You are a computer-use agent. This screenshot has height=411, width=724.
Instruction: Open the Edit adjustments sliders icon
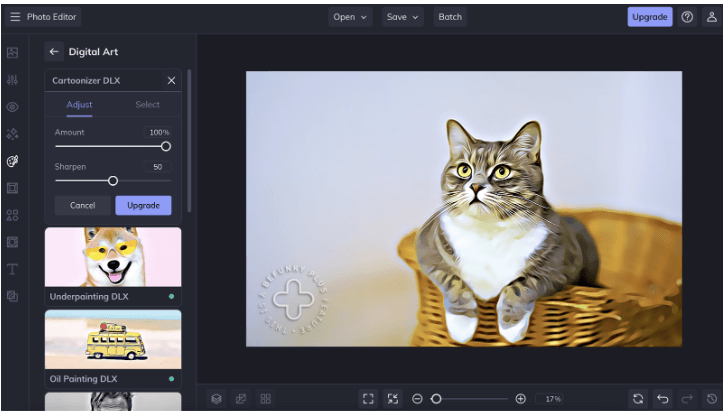click(x=13, y=79)
